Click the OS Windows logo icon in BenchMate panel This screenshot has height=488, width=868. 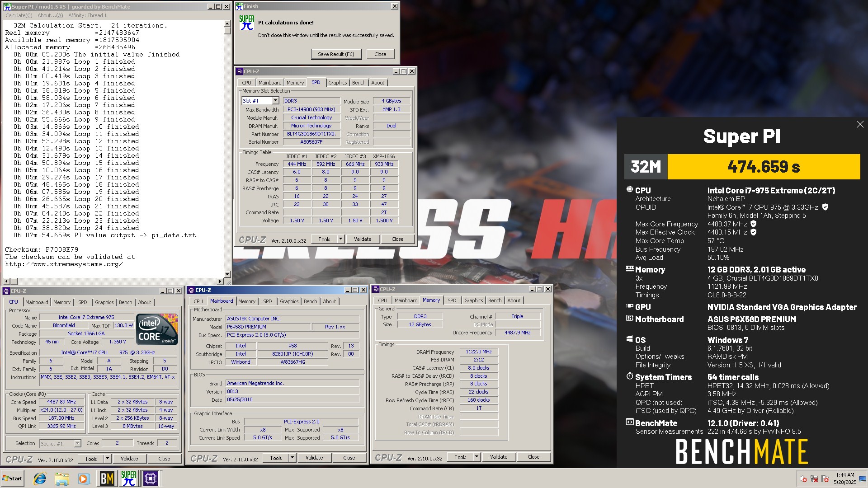click(x=629, y=339)
